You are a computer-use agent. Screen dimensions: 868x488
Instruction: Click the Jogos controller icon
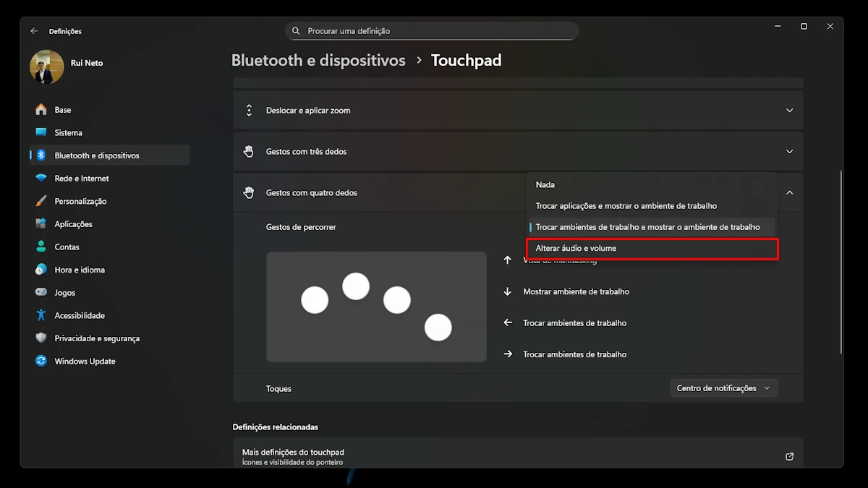pos(41,293)
